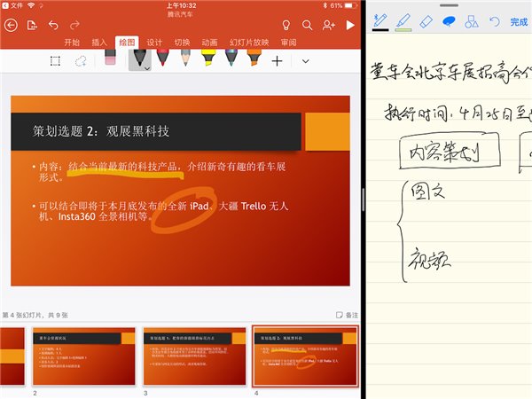Viewport: 532px width, 399px height.
Task: Choose the yellow highlighter tool
Action: point(207,59)
